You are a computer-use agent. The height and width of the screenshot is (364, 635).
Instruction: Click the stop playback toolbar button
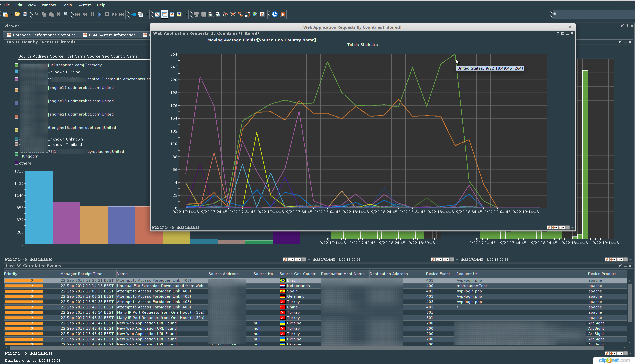[x=107, y=14]
